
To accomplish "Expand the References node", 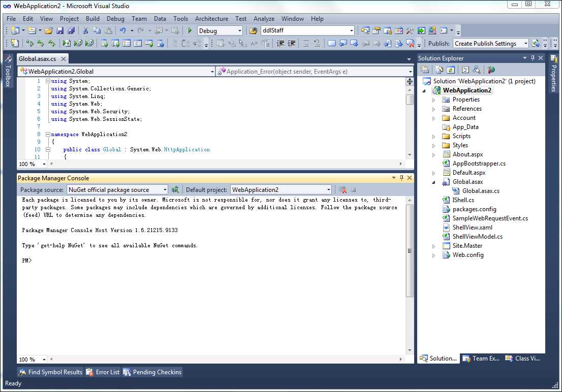I will coord(433,109).
